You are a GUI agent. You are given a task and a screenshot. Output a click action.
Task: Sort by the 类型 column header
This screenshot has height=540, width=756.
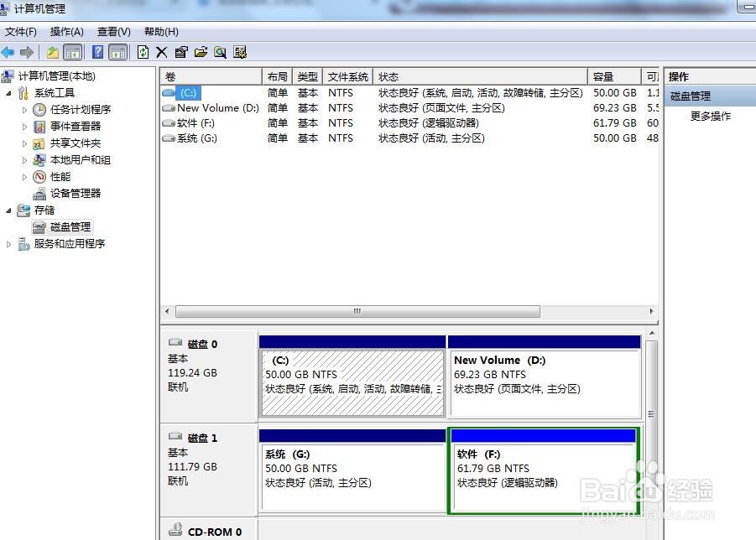click(x=308, y=76)
